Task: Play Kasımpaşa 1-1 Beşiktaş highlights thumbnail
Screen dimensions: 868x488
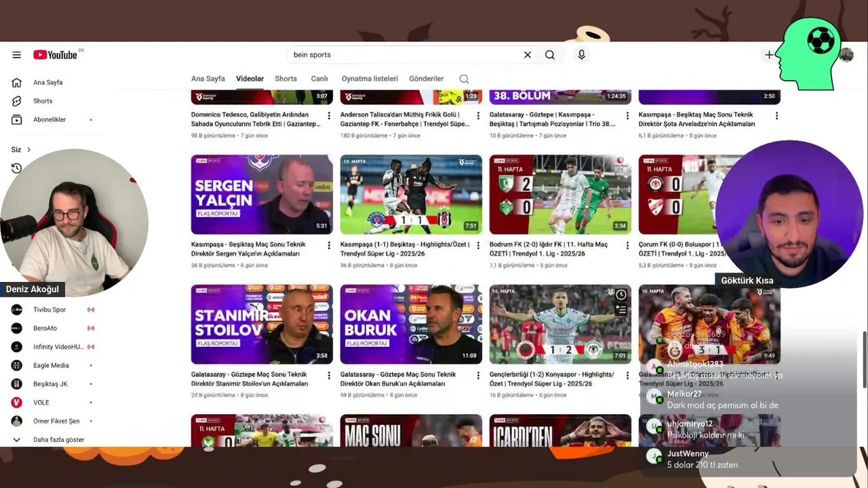Action: click(411, 195)
